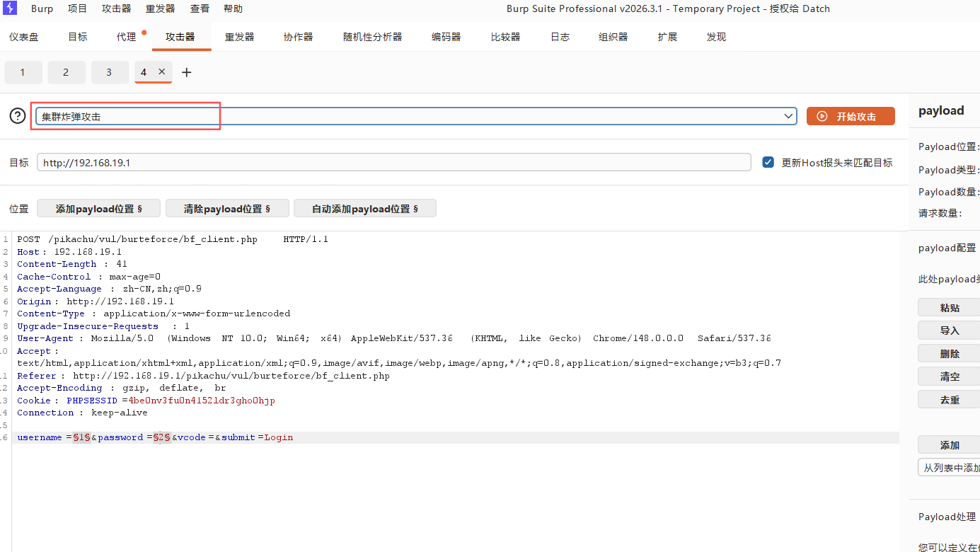Switch to the 目标 tab
This screenshot has width=980, height=552.
(x=78, y=37)
